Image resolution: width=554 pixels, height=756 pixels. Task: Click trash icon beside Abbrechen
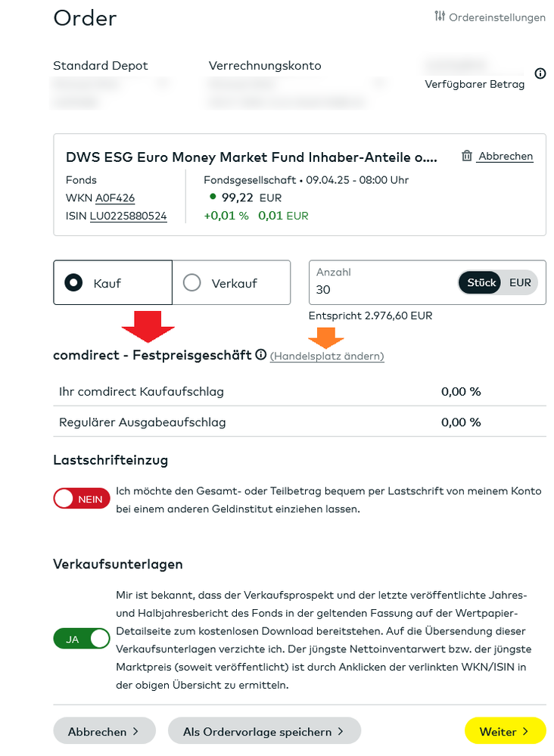467,156
